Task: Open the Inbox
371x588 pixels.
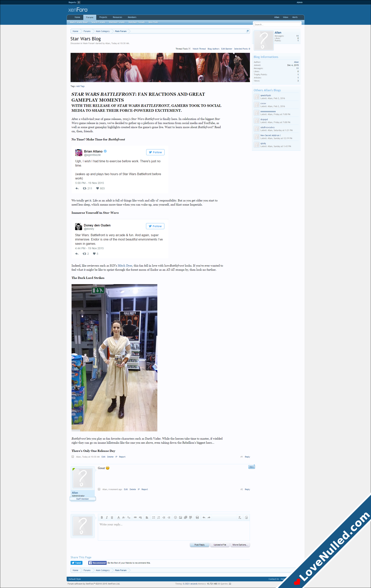Action: click(x=286, y=17)
